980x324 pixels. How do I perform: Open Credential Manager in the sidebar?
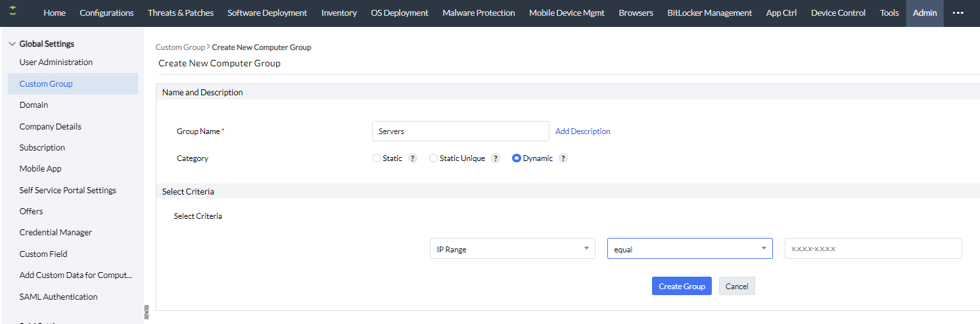click(56, 233)
